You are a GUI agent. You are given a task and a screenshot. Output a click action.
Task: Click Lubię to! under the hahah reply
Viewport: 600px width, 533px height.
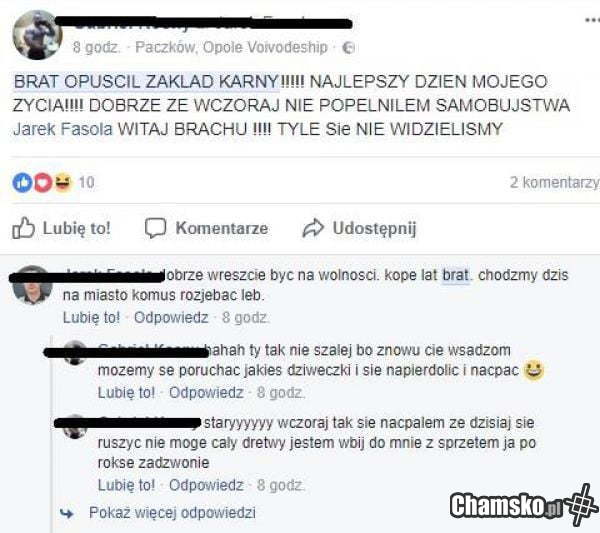tap(127, 393)
